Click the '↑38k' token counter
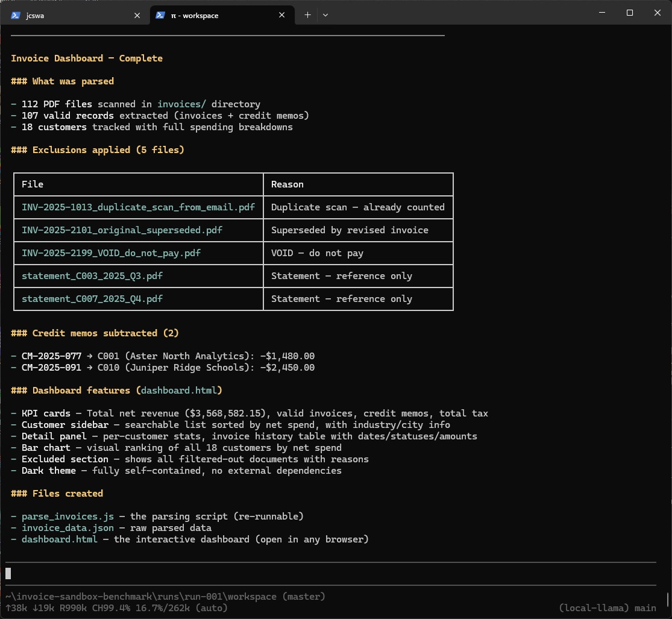Viewport: 672px width, 619px height. coord(16,608)
